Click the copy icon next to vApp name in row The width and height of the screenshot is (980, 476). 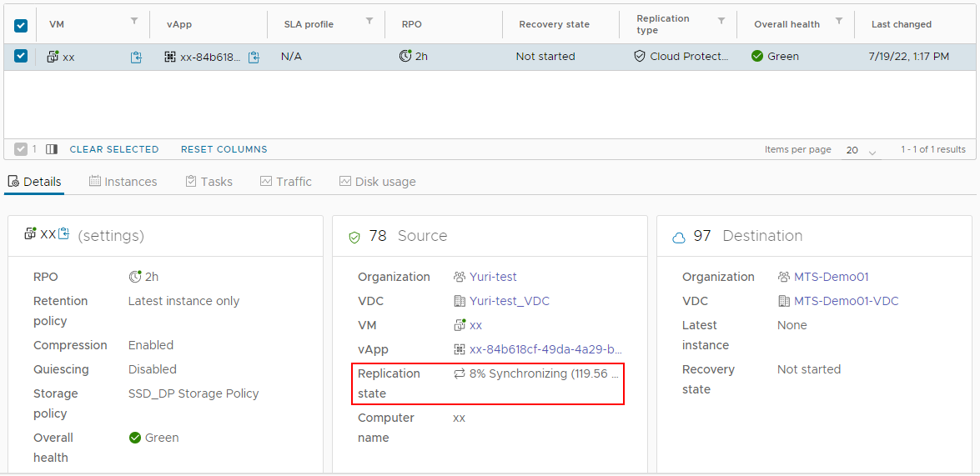click(254, 57)
